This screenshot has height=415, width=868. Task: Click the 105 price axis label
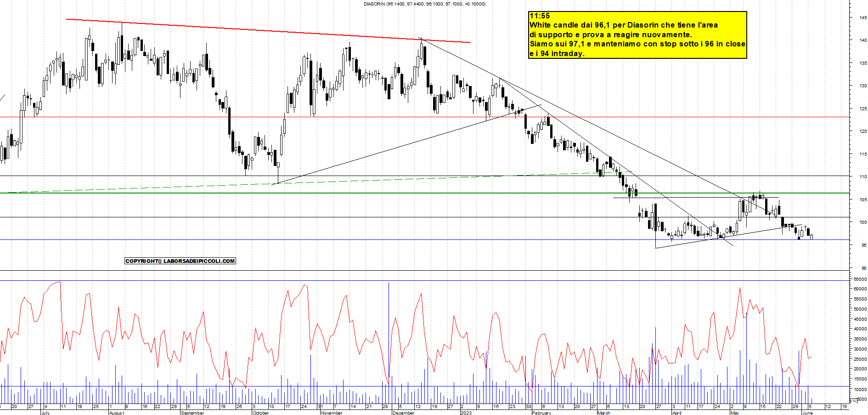point(863,200)
